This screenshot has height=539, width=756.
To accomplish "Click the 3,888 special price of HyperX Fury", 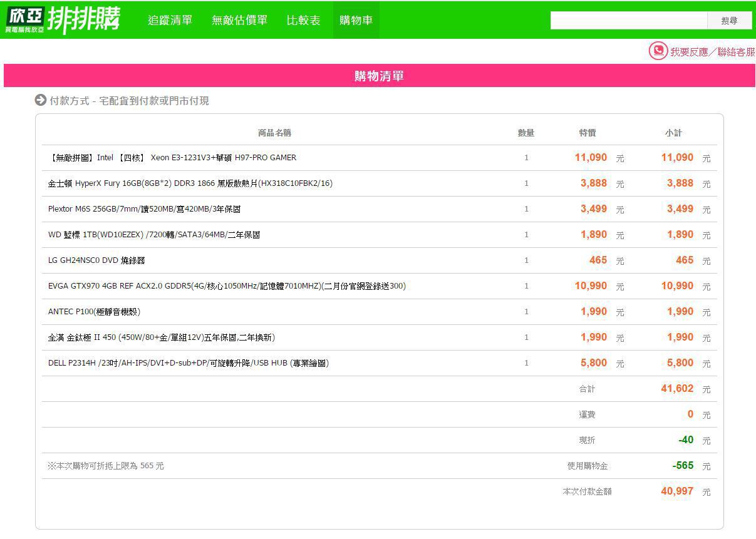I will pyautogui.click(x=594, y=183).
